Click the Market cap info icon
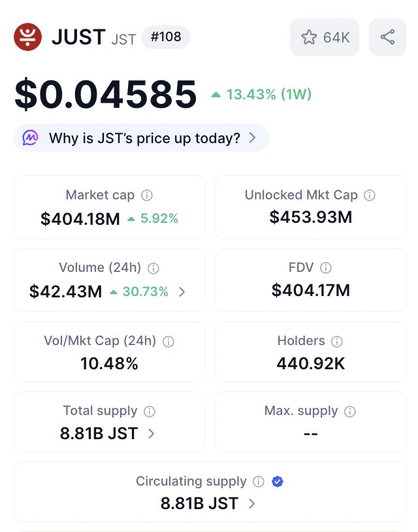This screenshot has height=532, width=418. click(x=147, y=195)
